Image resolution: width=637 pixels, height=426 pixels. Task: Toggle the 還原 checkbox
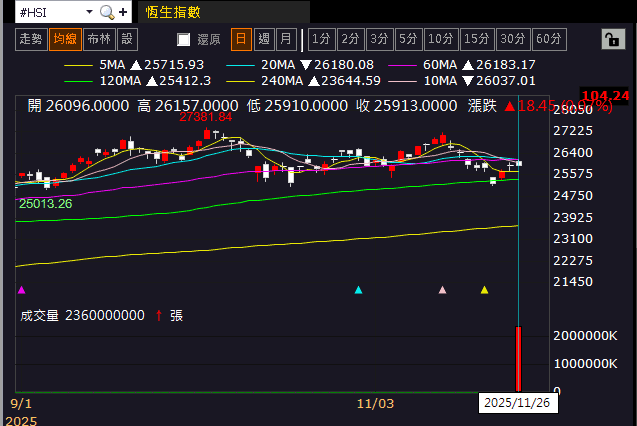pyautogui.click(x=184, y=39)
